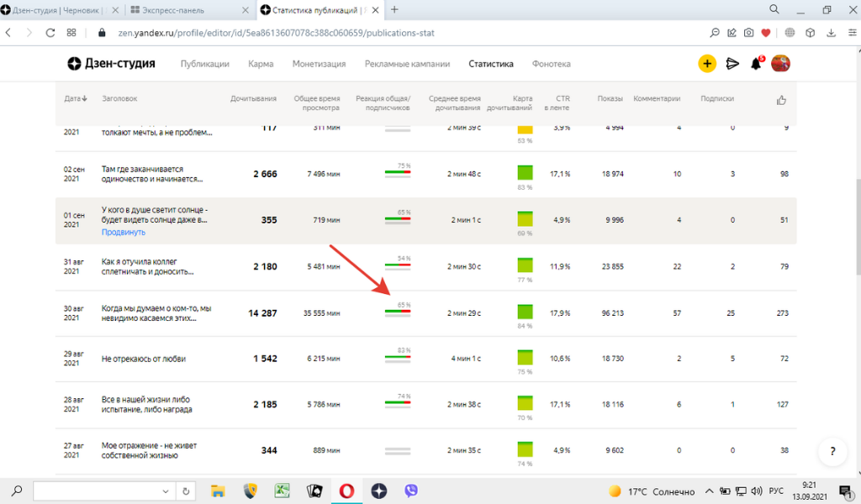Click the Показы column header
Viewport: 861px width, 504px height.
click(x=610, y=99)
